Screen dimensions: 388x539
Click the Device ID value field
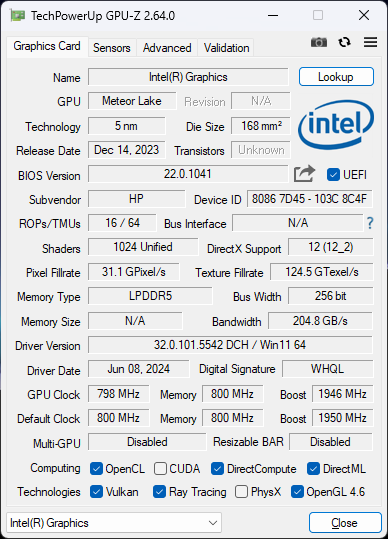click(x=309, y=199)
